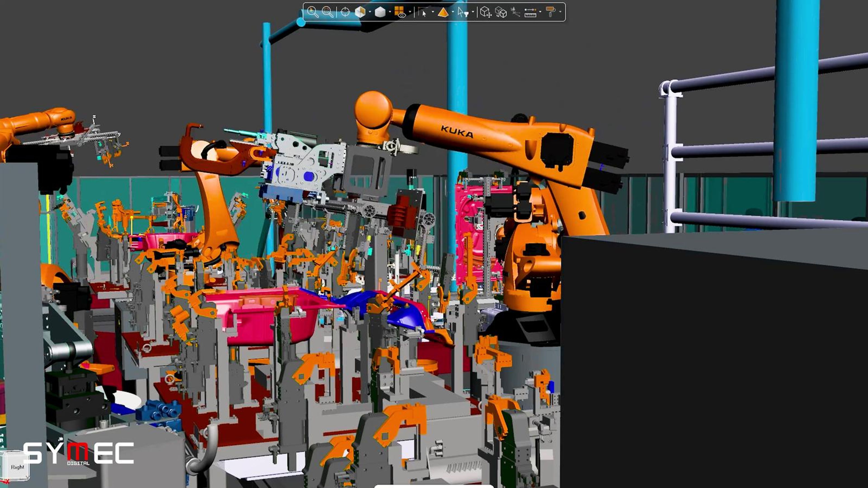
Task: Activate the Placement Manipulator cube icon
Action: (x=486, y=12)
